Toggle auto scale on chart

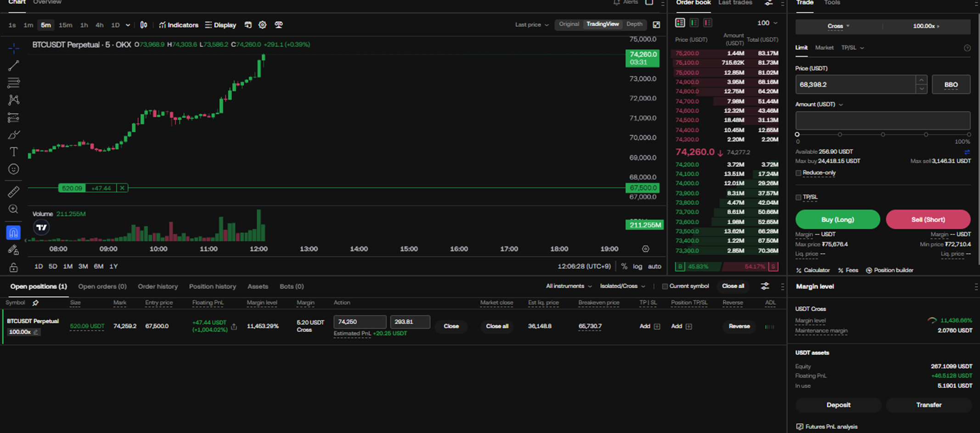pyautogui.click(x=654, y=266)
